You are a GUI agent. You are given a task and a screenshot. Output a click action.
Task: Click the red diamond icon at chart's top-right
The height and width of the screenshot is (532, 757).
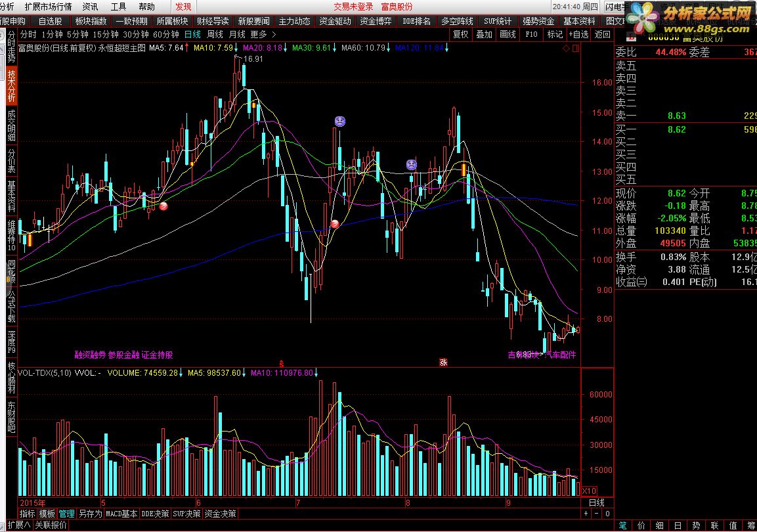coord(566,49)
